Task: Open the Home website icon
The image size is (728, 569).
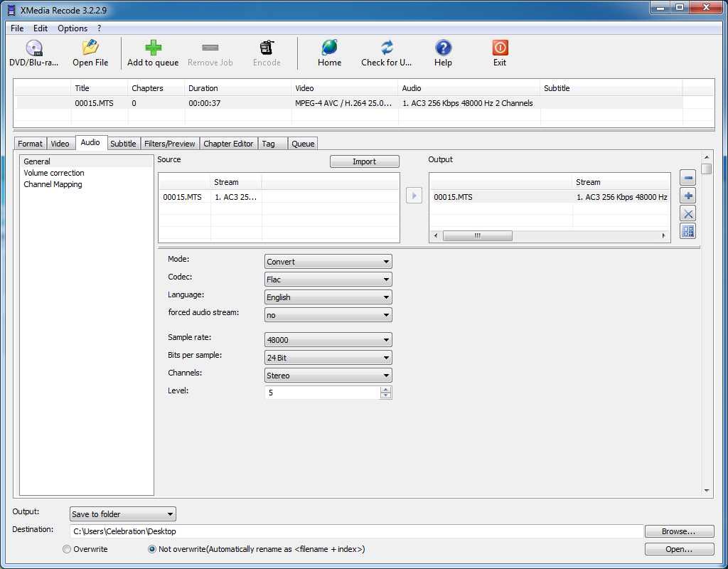Action: 329,53
